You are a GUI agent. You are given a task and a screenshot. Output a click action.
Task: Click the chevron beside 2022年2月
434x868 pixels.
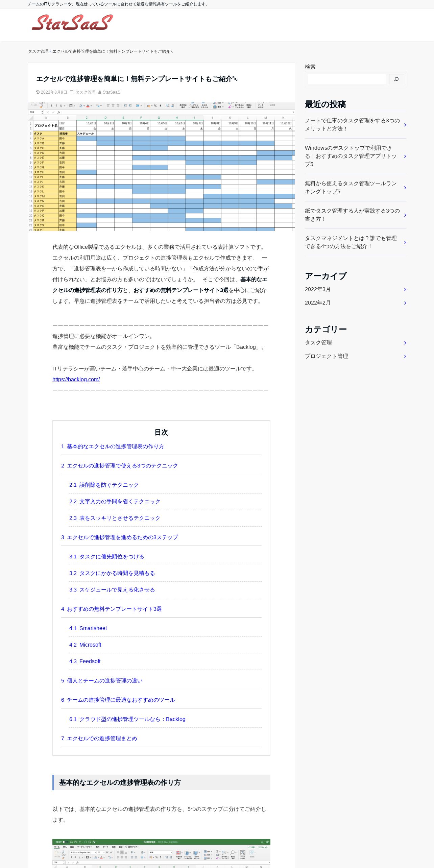(405, 303)
